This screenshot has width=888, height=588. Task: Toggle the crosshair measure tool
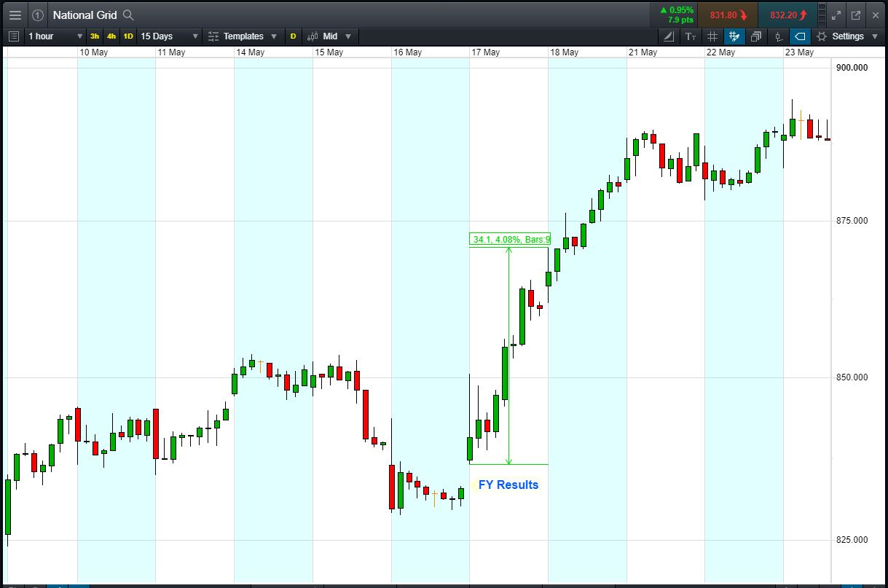point(734,36)
